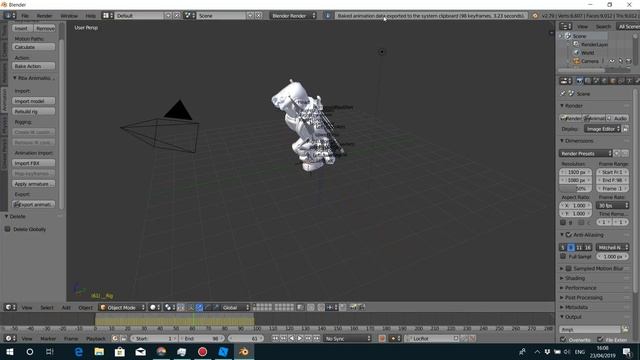The width and height of the screenshot is (640, 360).
Task: Select the World item in outliner
Action: pyautogui.click(x=587, y=53)
